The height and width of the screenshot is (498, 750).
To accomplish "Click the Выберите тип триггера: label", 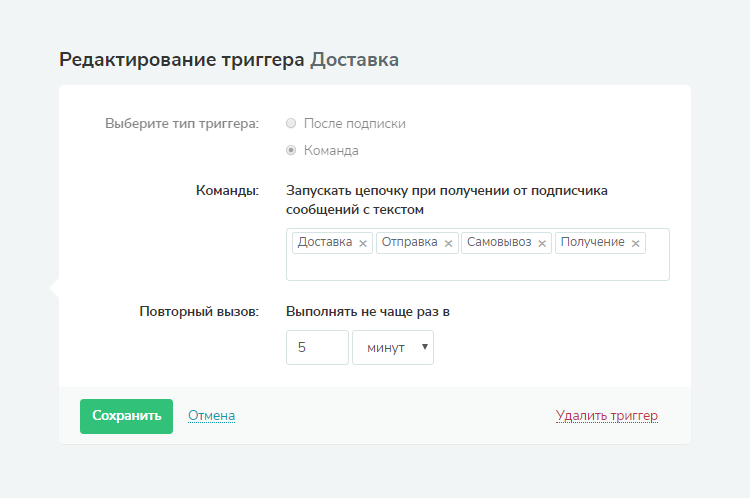I will [x=181, y=124].
